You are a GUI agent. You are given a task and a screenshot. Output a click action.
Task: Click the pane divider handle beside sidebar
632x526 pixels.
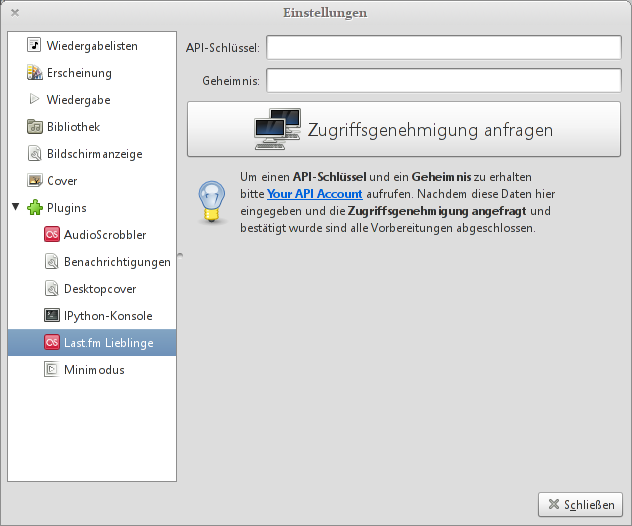coord(180,256)
